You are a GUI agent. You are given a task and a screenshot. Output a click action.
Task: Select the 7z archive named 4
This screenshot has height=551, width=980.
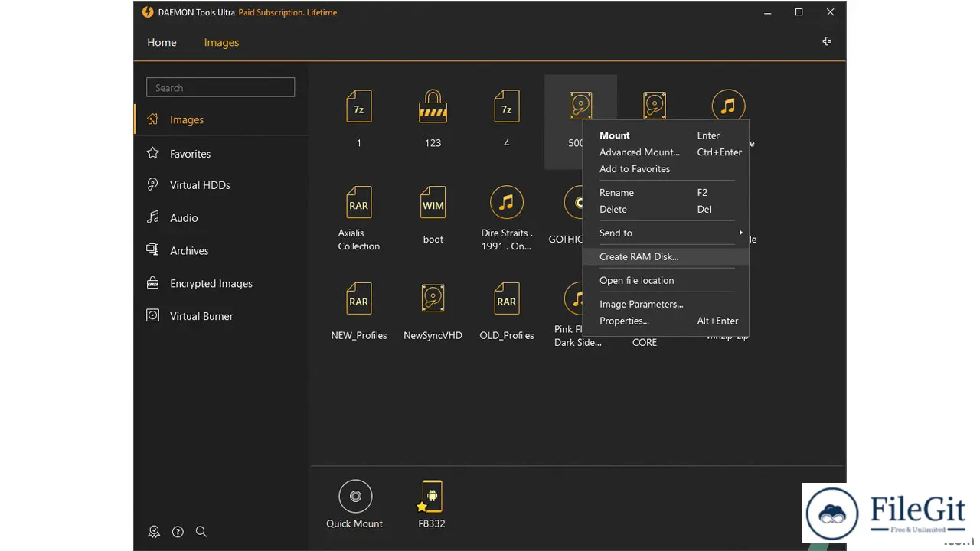[506, 106]
